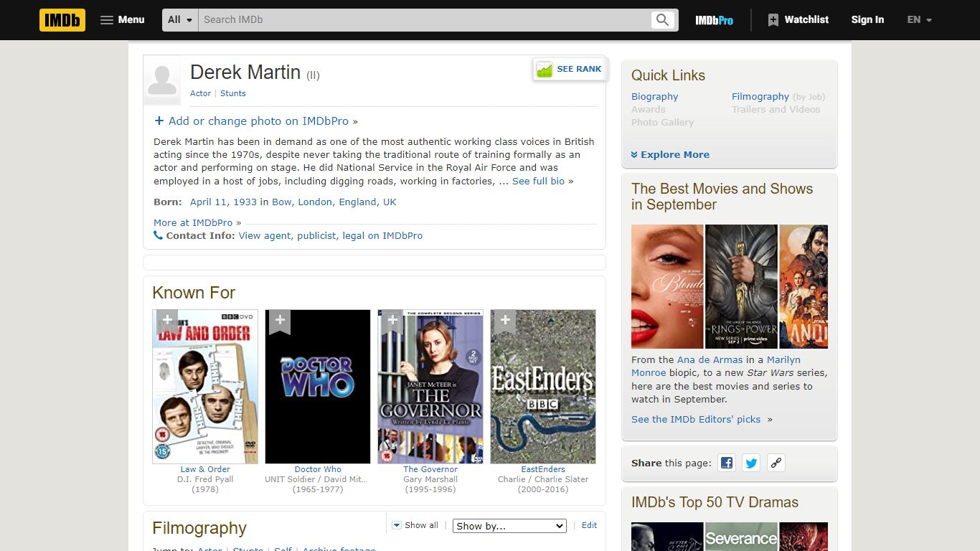Screen dimensions: 980x551
Task: Open the Show by... dropdown
Action: tap(509, 526)
